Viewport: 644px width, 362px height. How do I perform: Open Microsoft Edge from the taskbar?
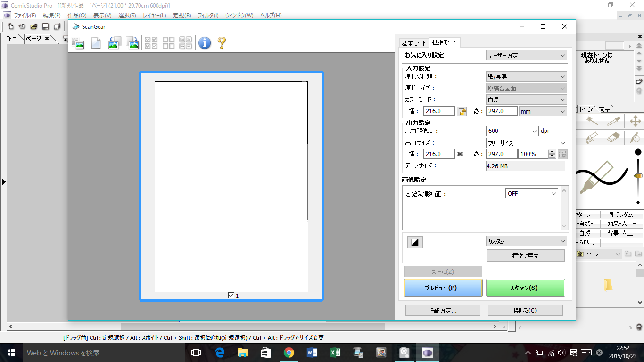coord(220,353)
